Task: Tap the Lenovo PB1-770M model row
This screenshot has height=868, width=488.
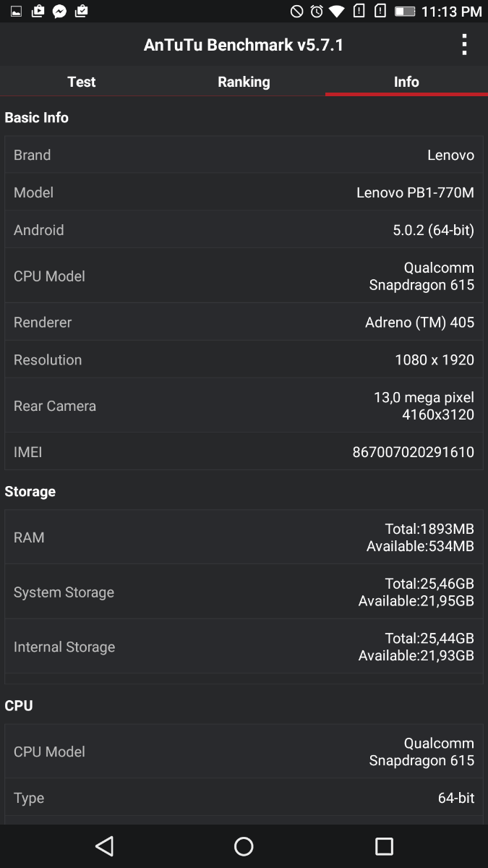Action: pos(244,192)
